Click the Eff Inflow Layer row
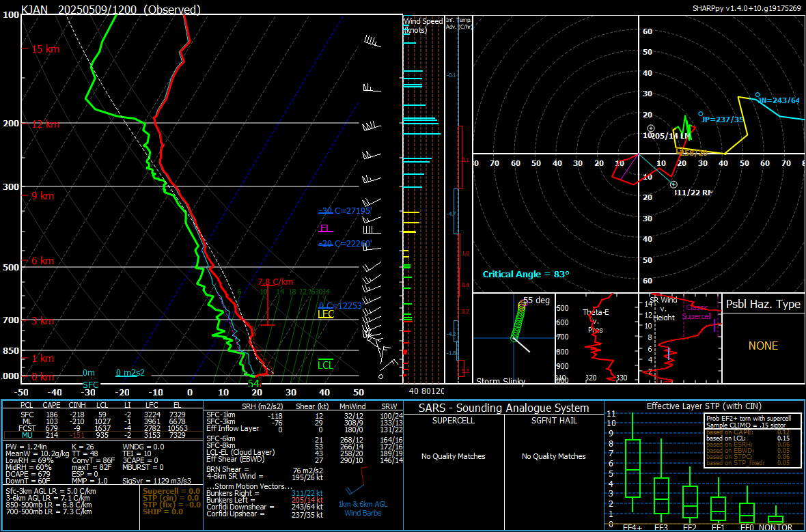 tap(305, 429)
